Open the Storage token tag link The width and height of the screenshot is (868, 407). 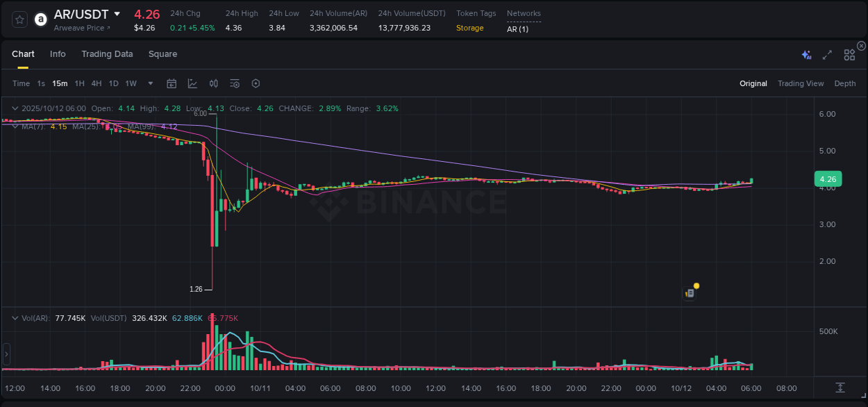[x=469, y=28]
